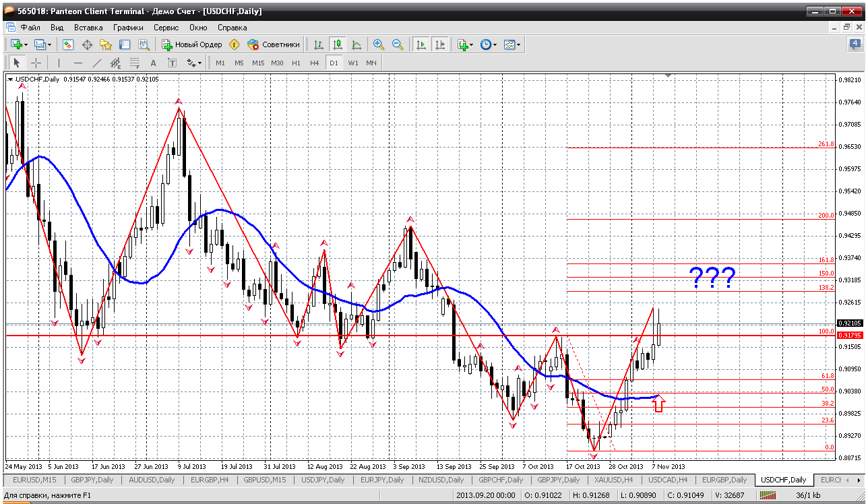Expand the arrows objects dropdown
868x504 pixels.
point(199,63)
